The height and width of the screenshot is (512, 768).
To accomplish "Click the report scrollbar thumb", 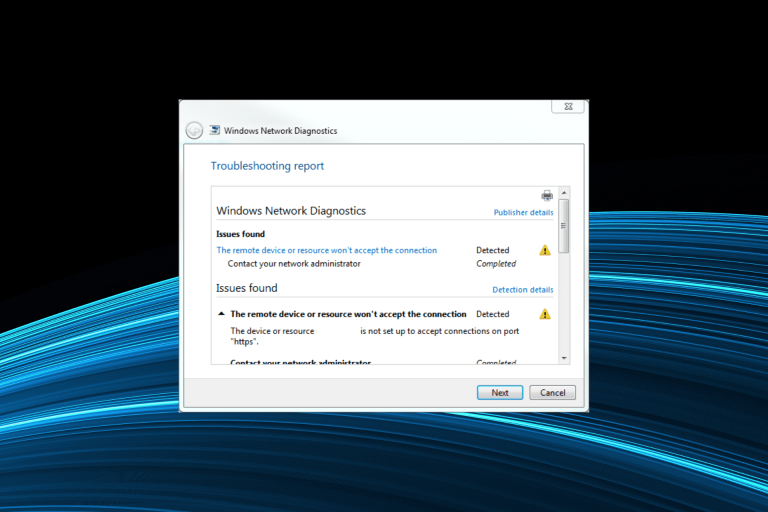I will pyautogui.click(x=564, y=226).
